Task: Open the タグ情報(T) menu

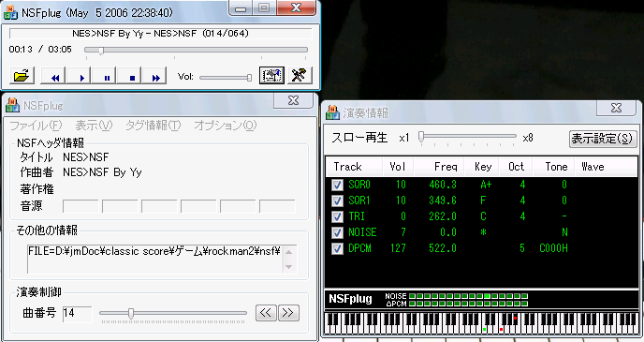Action: [x=154, y=126]
